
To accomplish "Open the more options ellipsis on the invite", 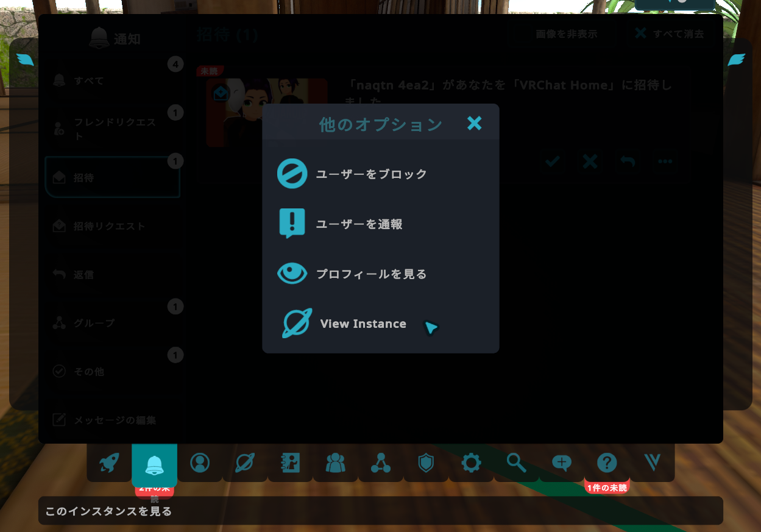I will (665, 161).
